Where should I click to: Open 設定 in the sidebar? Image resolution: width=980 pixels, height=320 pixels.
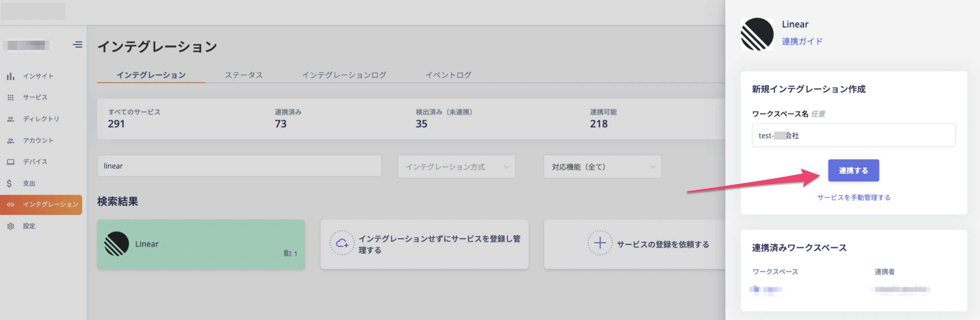[x=29, y=226]
